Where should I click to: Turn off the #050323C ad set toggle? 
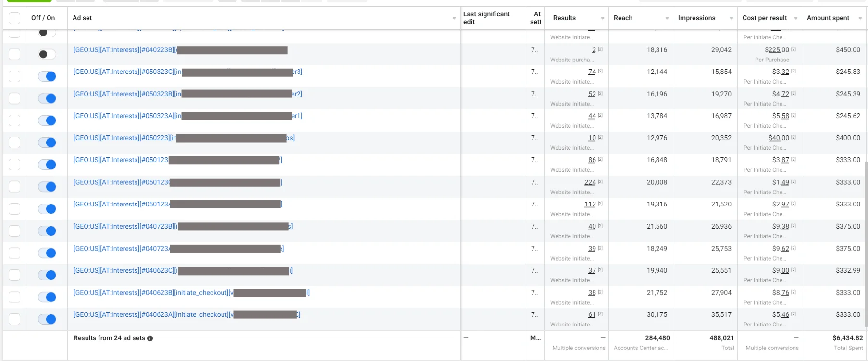[x=47, y=76]
